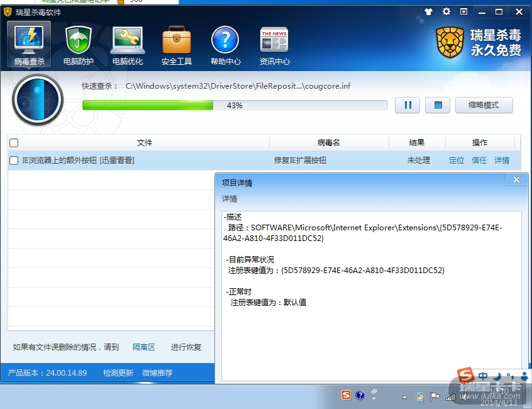The height and width of the screenshot is (409, 532).
Task: Click 详情 link for the IE button item
Action: pos(502,160)
